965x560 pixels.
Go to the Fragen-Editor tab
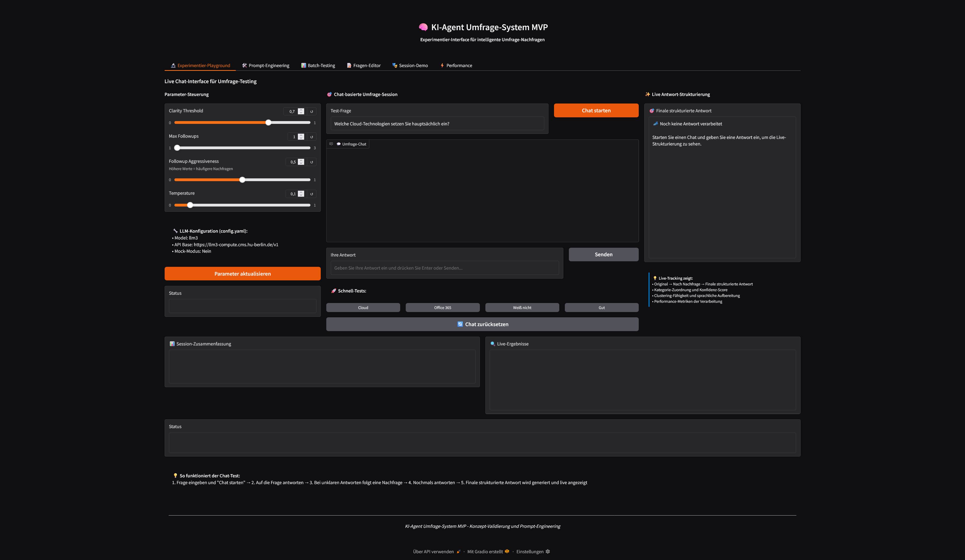[x=363, y=65]
